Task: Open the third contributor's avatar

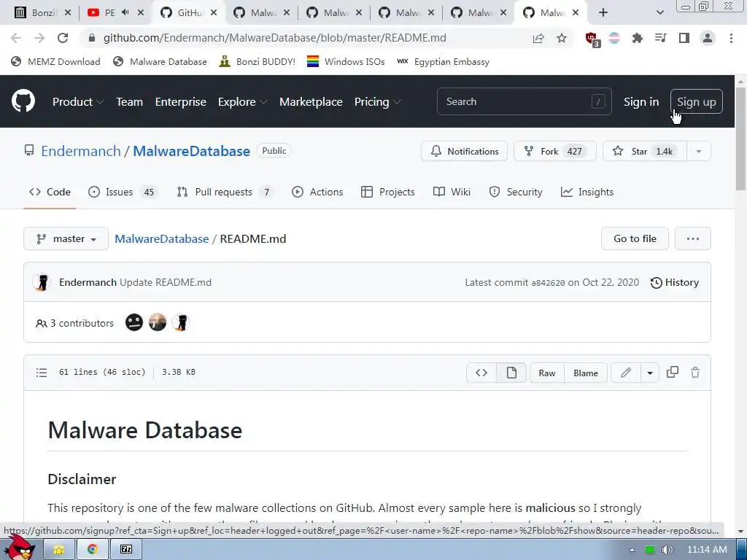Action: click(x=181, y=323)
